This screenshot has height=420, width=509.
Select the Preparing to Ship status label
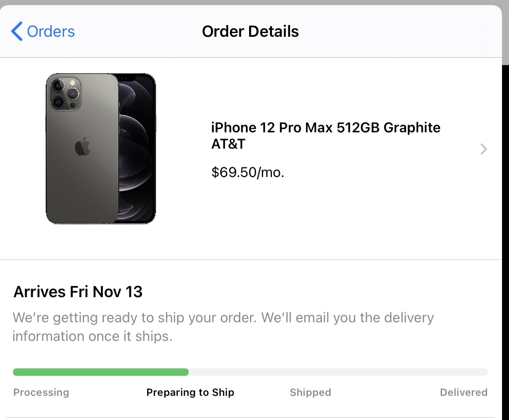click(x=190, y=392)
